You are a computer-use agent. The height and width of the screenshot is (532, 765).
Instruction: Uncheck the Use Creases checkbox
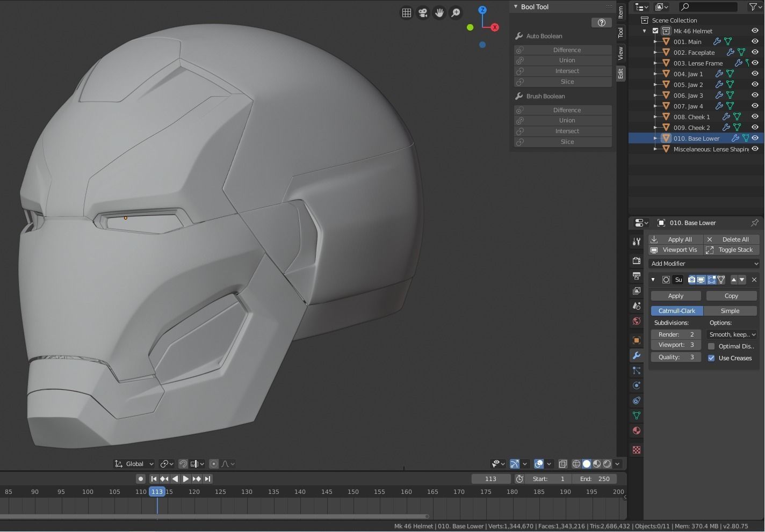pyautogui.click(x=711, y=358)
